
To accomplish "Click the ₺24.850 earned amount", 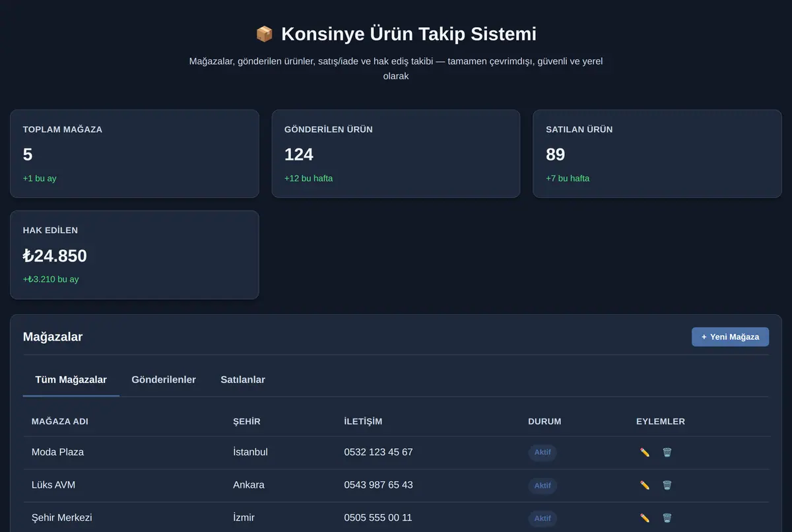I will [x=55, y=255].
